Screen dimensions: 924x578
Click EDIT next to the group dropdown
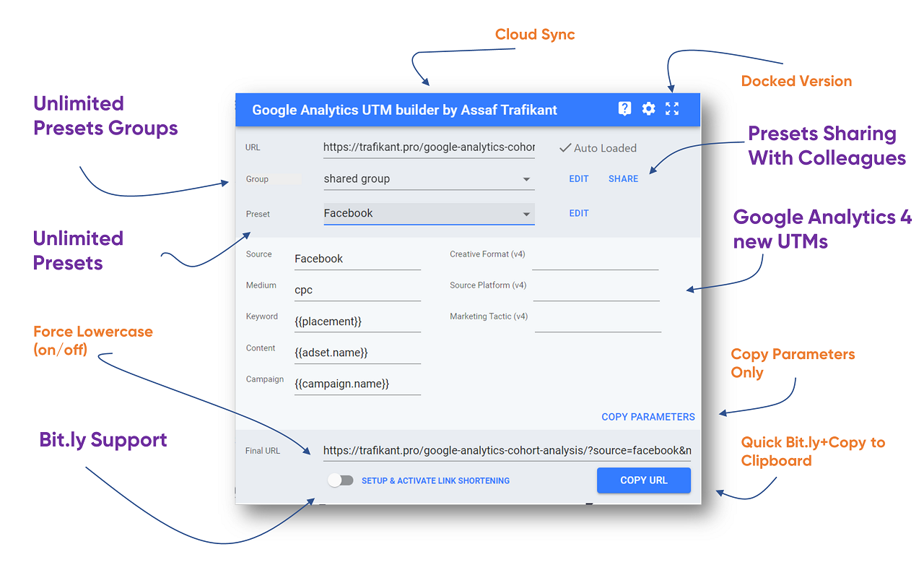[578, 178]
